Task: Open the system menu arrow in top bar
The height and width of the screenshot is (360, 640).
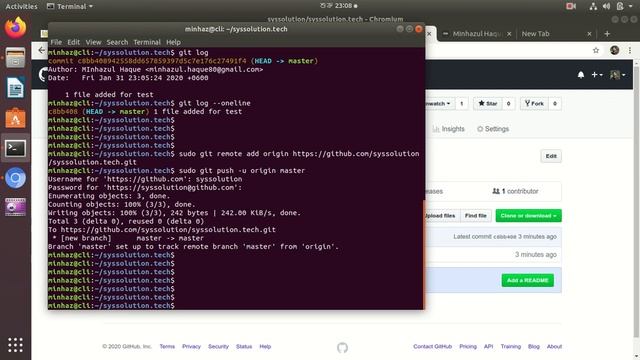Action: coord(631,6)
